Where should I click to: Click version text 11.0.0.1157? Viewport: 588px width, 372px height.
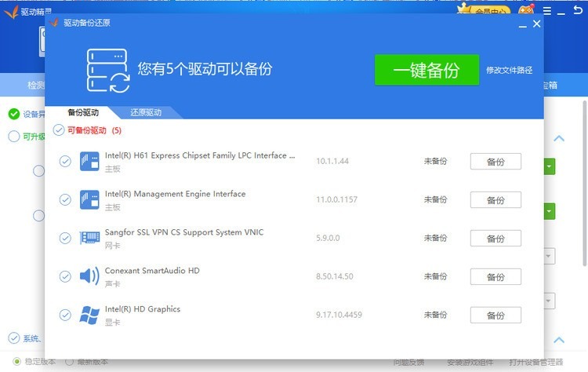[336, 199]
